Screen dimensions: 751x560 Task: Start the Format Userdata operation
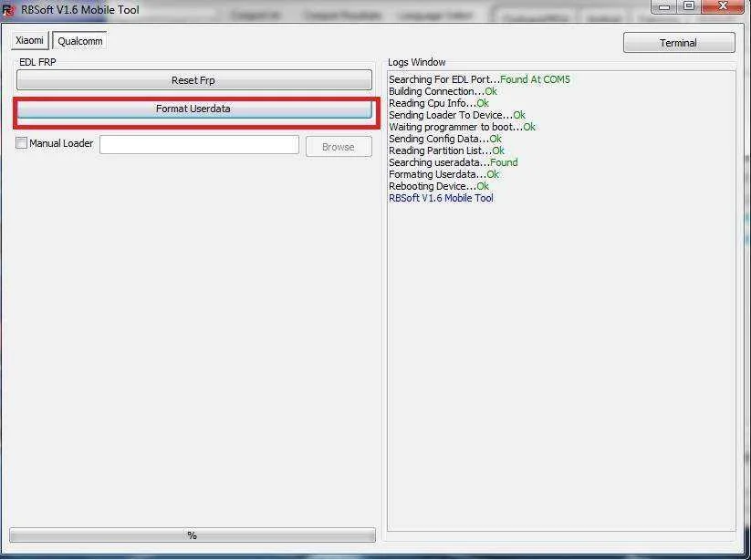coord(194,109)
